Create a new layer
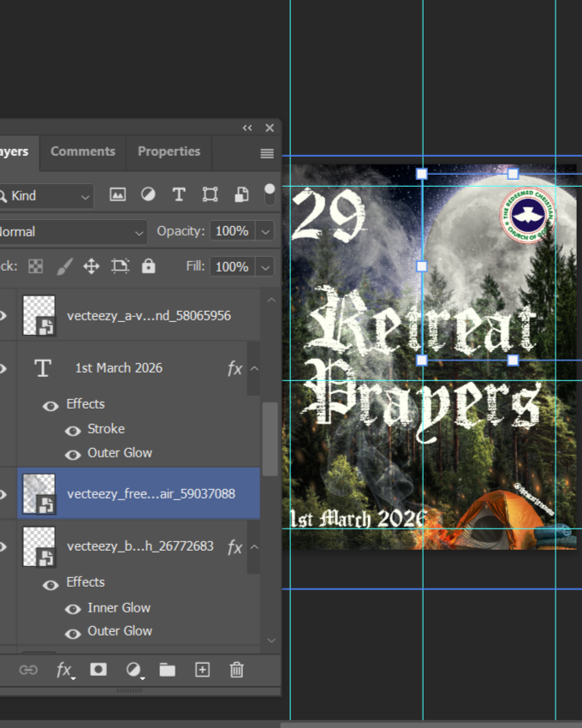 click(202, 670)
